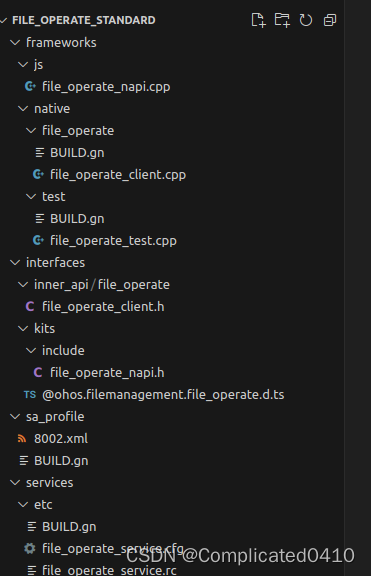Select the services folder label
Image resolution: width=371 pixels, height=576 pixels.
point(50,483)
